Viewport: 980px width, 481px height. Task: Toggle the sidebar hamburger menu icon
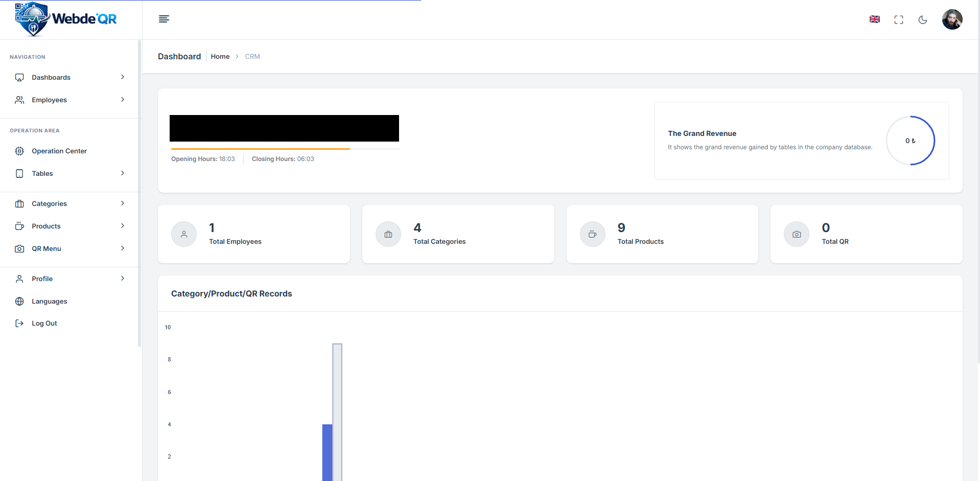164,19
